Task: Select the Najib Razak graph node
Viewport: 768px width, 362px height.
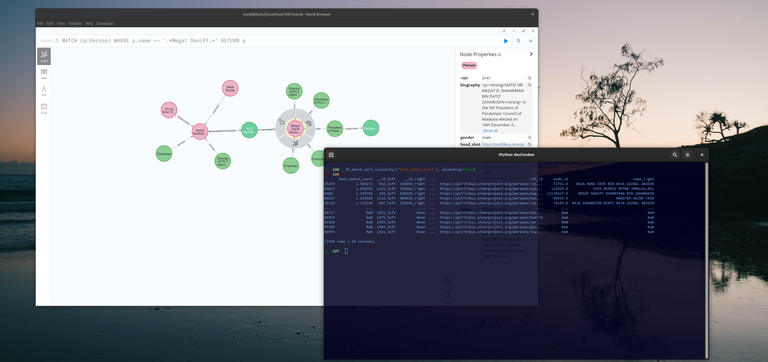Action: (230, 88)
